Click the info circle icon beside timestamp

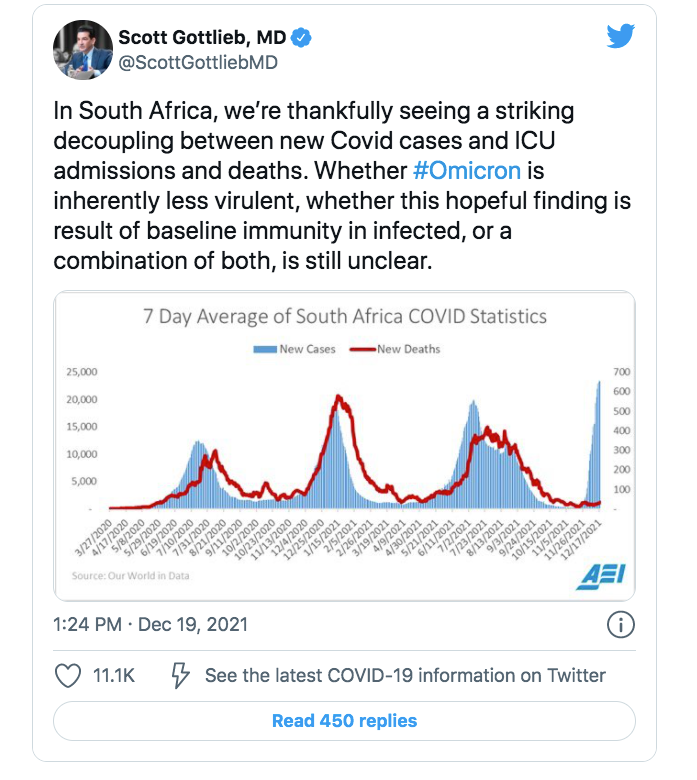pos(620,625)
